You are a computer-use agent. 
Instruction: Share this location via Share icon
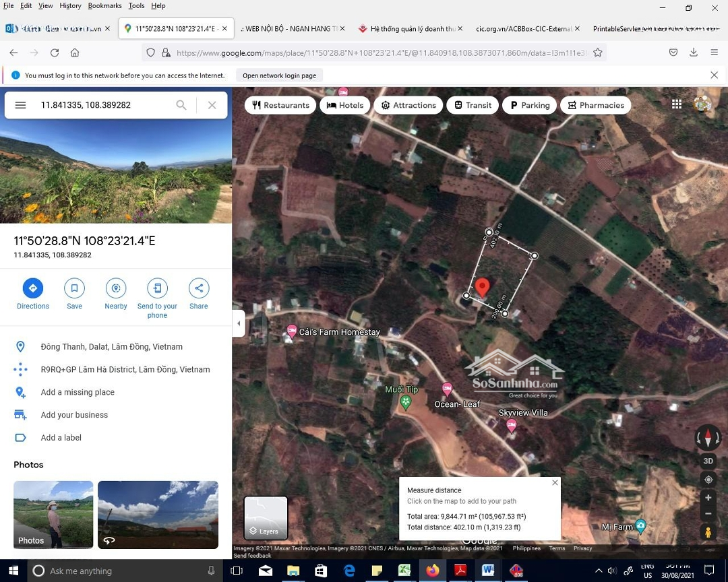tap(199, 288)
